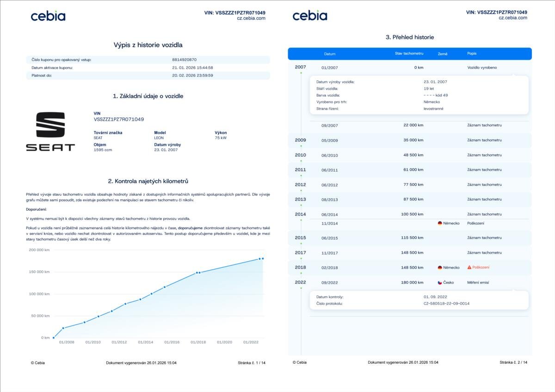This screenshot has height=392, width=555.
Task: Click protocol number CZ-580518-22-09-0014
Action: click(446, 304)
